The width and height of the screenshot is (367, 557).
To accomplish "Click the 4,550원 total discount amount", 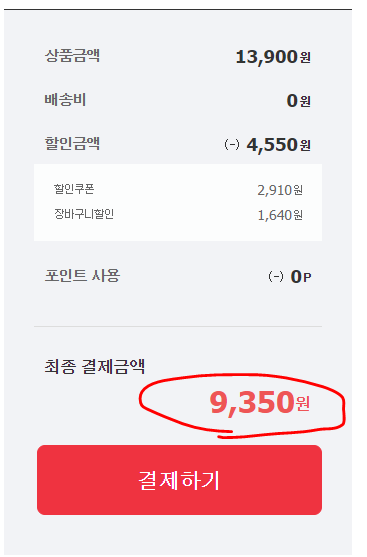I will coord(279,145).
